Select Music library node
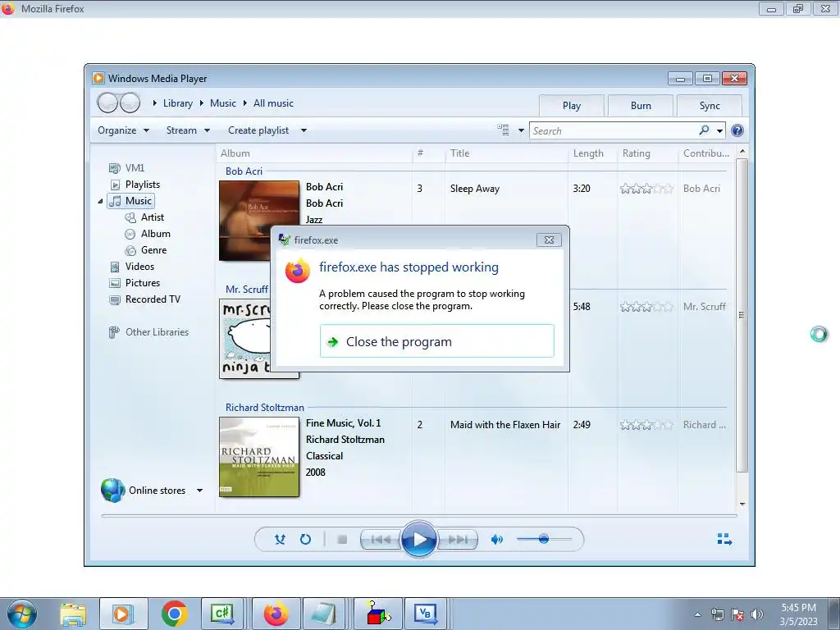 point(131,201)
